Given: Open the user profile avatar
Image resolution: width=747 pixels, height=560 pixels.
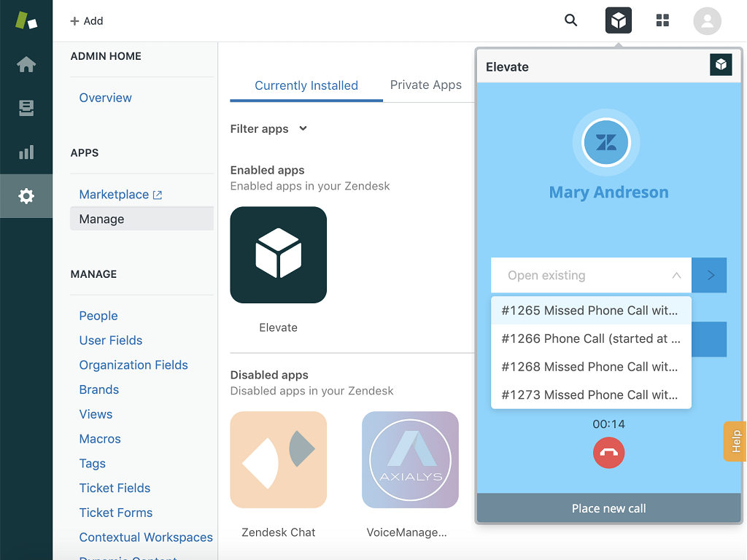Looking at the screenshot, I should click(x=707, y=20).
